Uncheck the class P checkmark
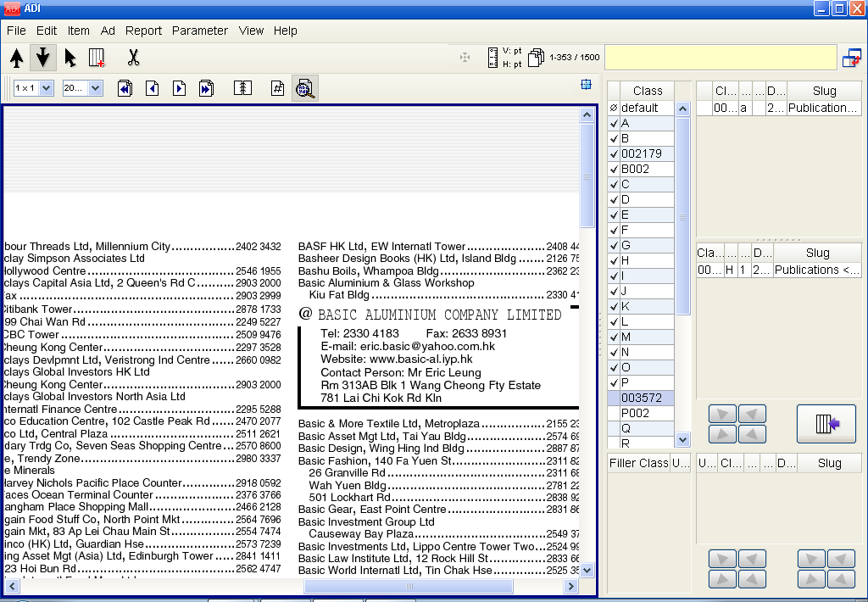Image resolution: width=868 pixels, height=602 pixels. click(x=614, y=382)
